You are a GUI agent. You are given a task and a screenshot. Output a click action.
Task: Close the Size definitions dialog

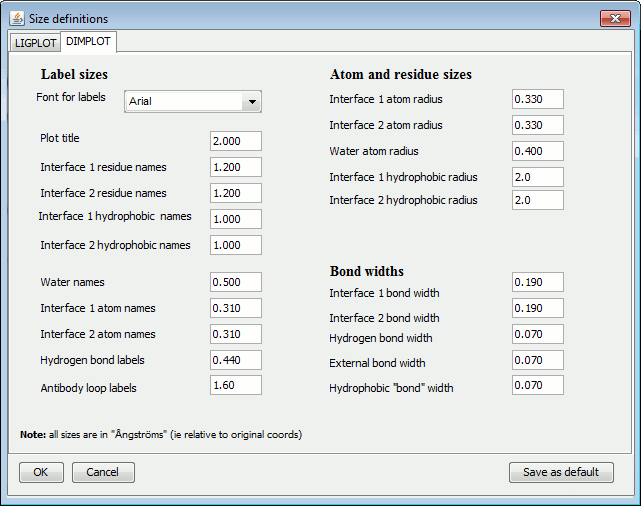[x=614, y=18]
